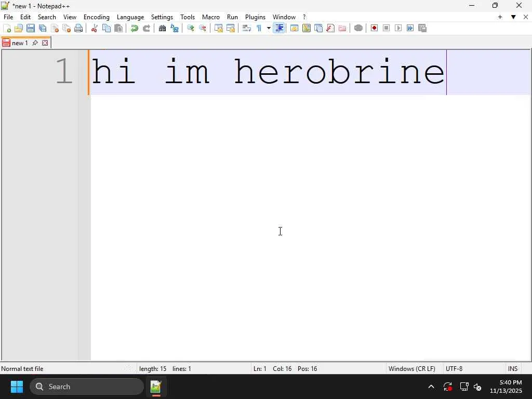The height and width of the screenshot is (399, 532).
Task: Open the Replace dialog toolbar icon
Action: coord(175,28)
